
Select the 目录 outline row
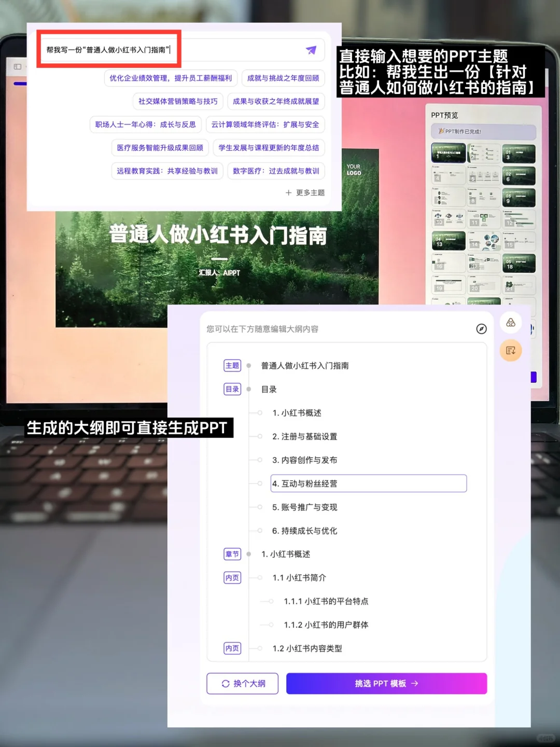(x=269, y=389)
